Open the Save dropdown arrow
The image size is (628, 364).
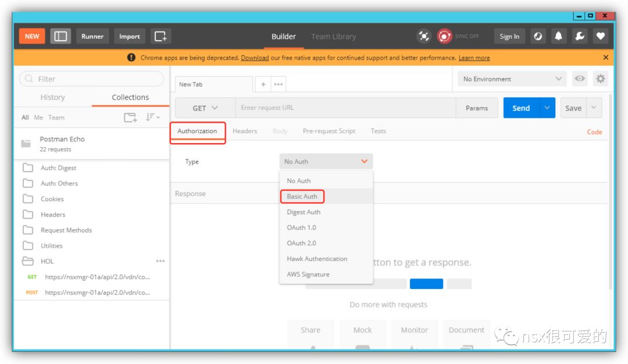click(x=594, y=108)
